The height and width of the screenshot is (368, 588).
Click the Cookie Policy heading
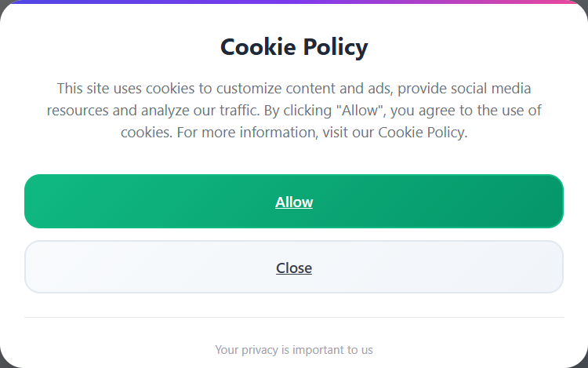click(294, 47)
